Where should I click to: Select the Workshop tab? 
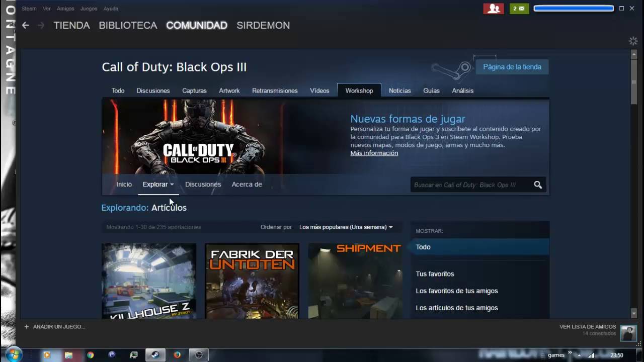pos(359,90)
